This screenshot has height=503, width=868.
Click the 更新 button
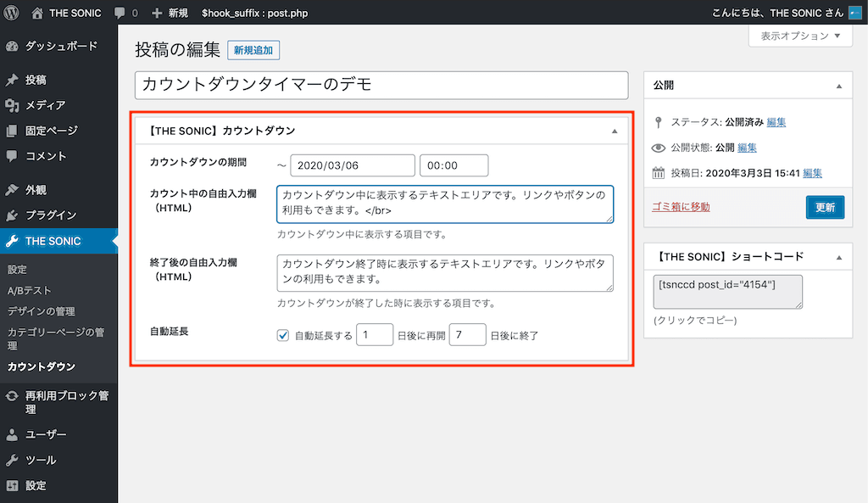(825, 207)
